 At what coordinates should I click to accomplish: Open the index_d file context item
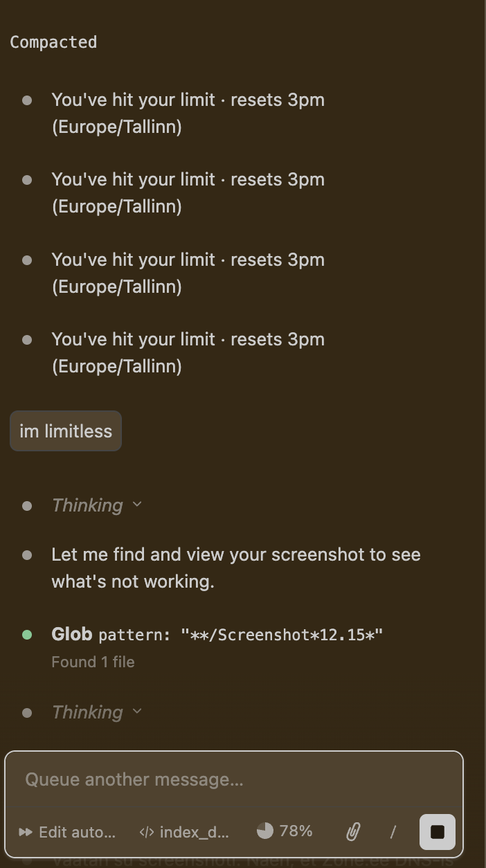[193, 832]
